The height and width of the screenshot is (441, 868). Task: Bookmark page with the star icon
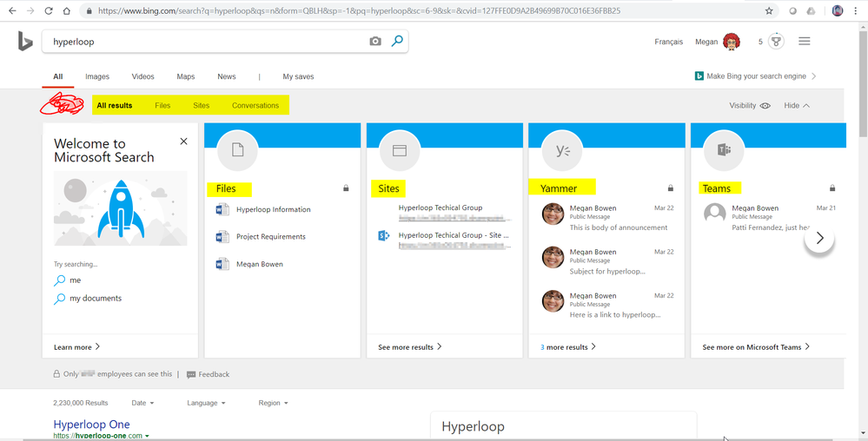coord(769,10)
